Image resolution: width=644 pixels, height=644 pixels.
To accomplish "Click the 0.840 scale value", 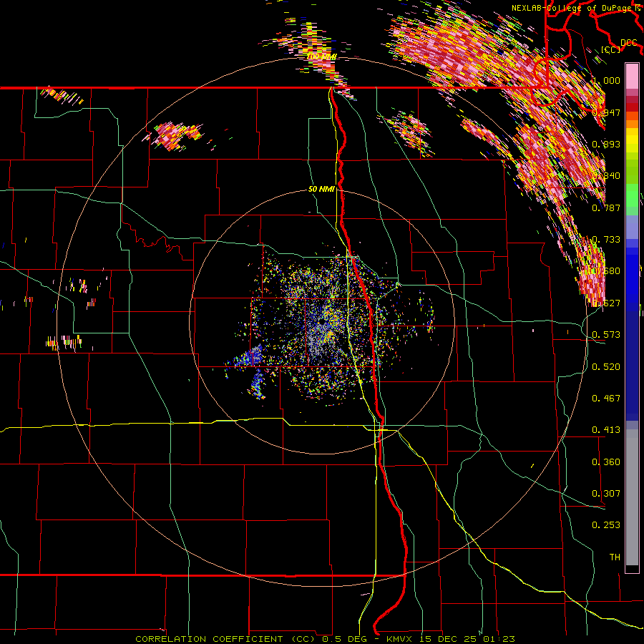I will 606,175.
